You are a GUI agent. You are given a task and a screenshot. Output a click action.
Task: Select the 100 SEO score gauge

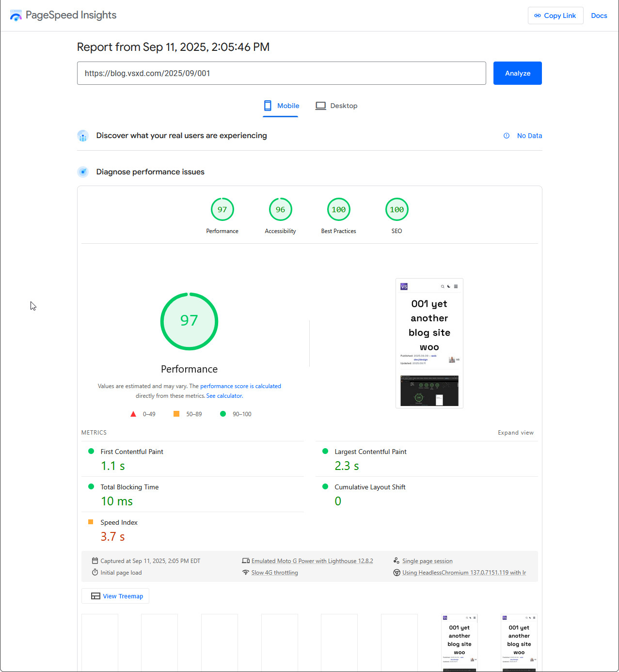tap(397, 210)
